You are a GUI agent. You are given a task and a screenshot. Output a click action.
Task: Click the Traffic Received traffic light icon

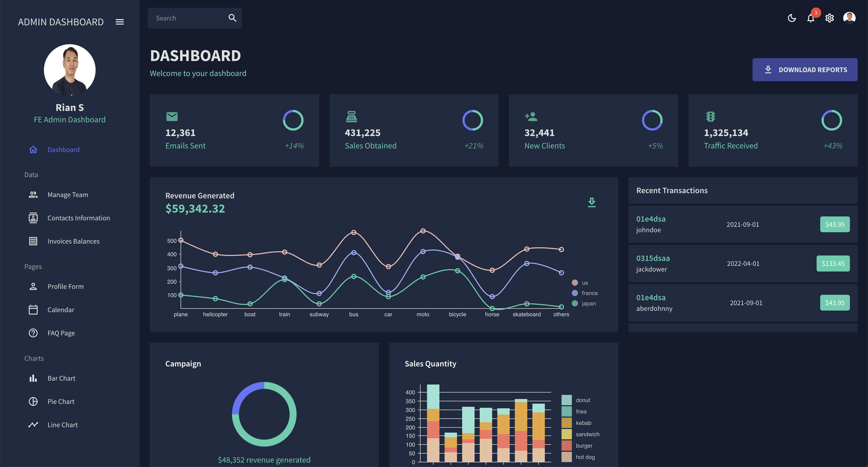[710, 116]
